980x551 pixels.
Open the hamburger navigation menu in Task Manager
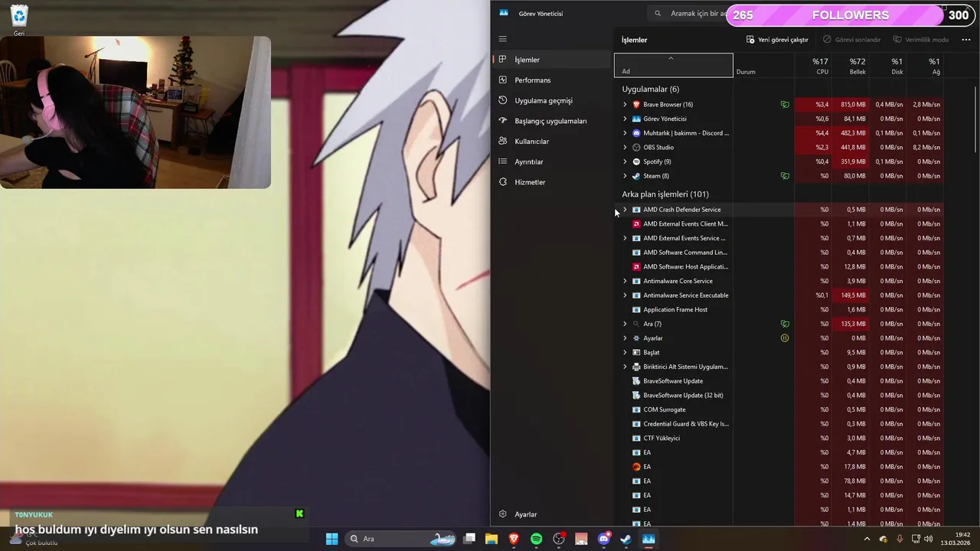(x=502, y=39)
